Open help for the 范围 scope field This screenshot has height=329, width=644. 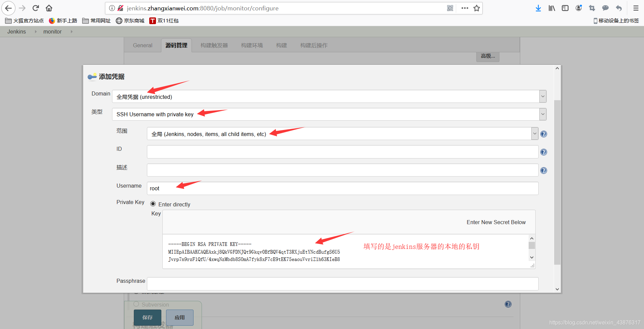[544, 134]
